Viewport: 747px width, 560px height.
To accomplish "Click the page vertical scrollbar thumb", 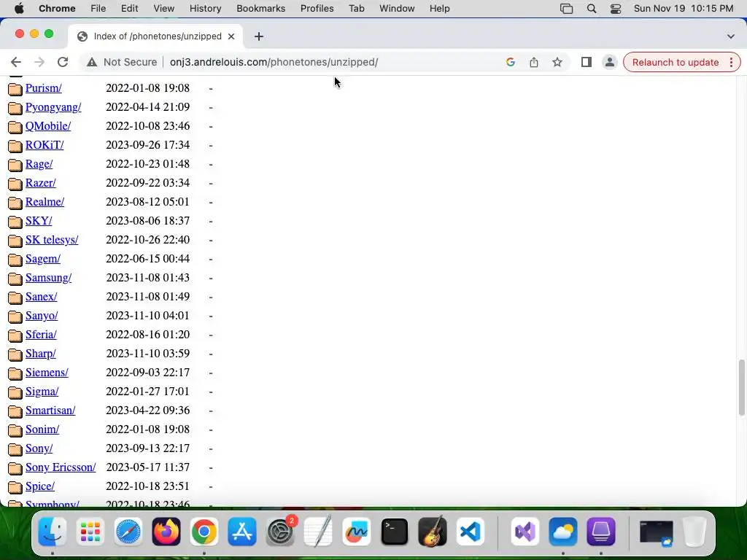I will [x=741, y=388].
